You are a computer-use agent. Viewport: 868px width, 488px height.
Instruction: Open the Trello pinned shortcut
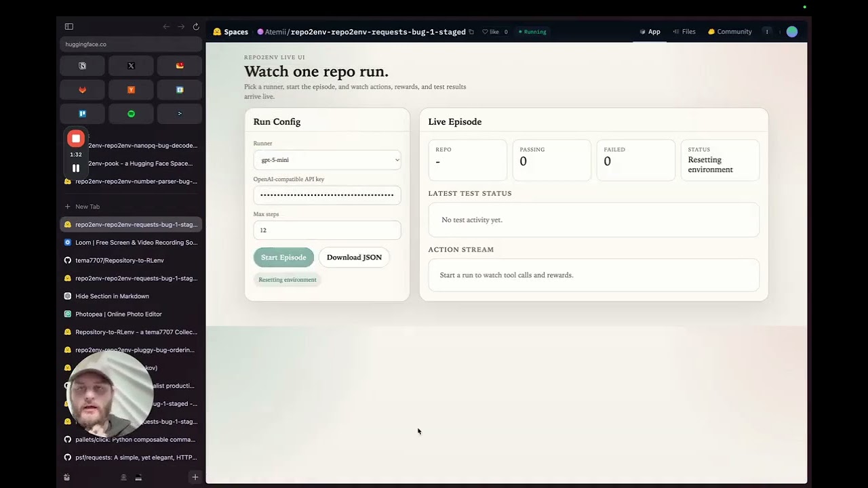click(x=82, y=114)
